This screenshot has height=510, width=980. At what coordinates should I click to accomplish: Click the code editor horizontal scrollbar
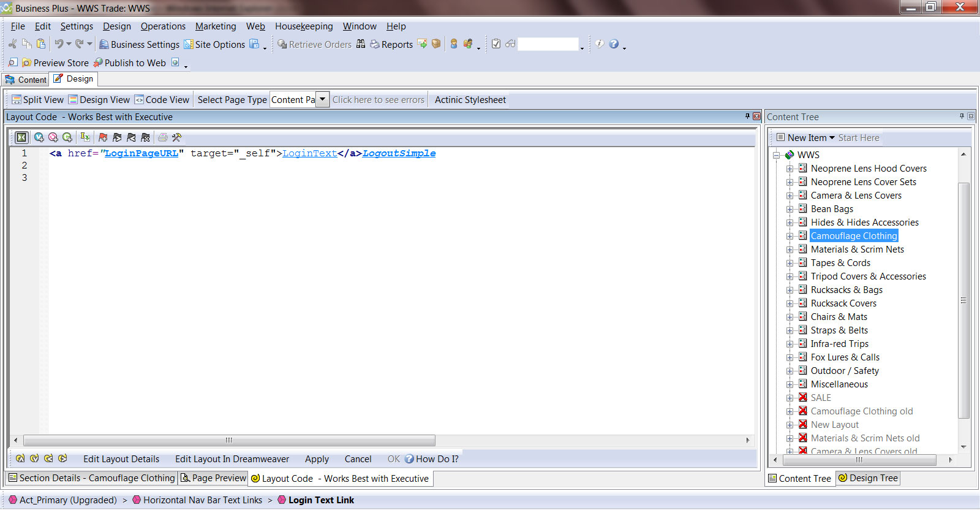click(x=229, y=440)
